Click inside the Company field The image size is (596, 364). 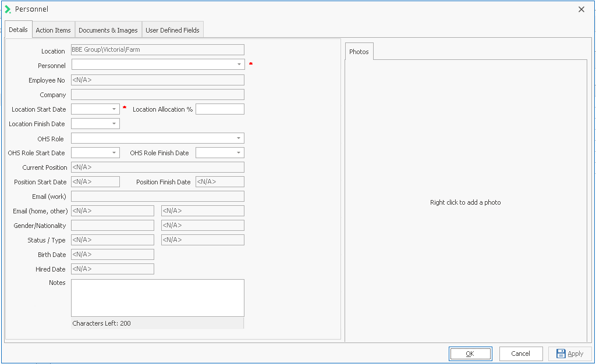[157, 94]
